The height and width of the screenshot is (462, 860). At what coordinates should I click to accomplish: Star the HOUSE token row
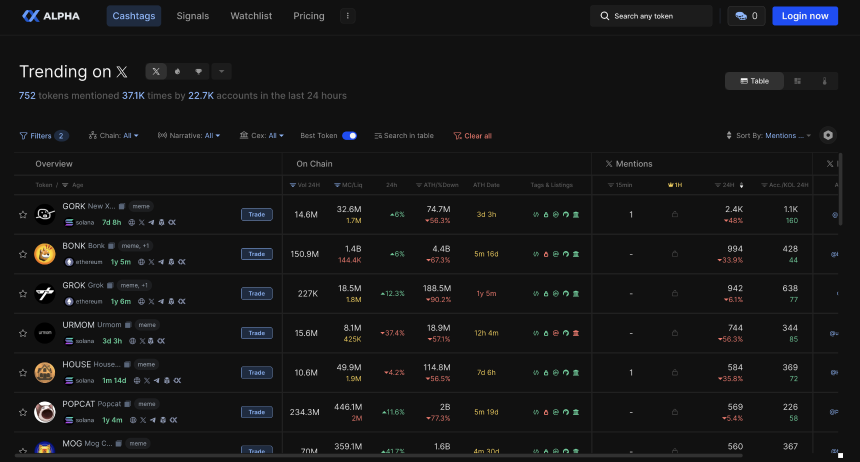click(22, 373)
